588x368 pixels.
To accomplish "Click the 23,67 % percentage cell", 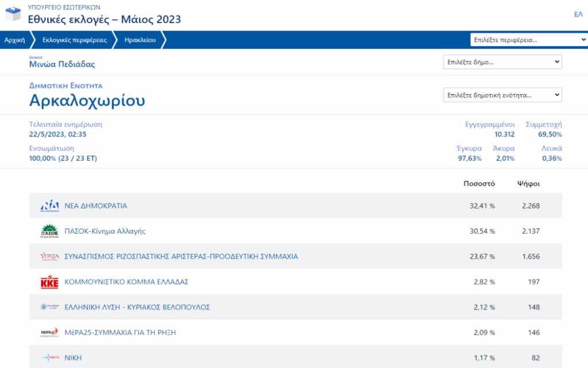I will coord(482,256).
